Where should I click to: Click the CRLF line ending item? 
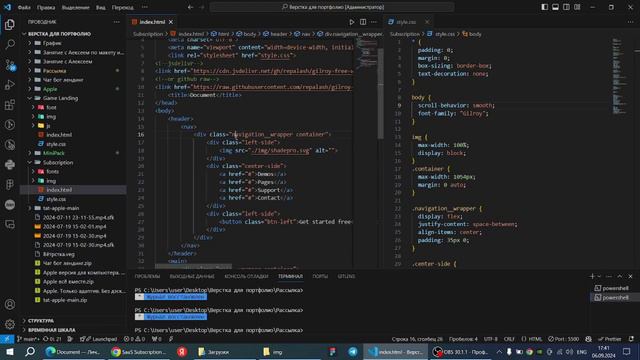point(509,339)
